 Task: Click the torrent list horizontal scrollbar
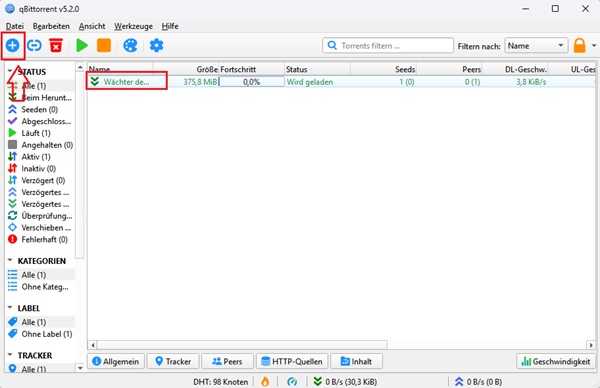point(242,345)
